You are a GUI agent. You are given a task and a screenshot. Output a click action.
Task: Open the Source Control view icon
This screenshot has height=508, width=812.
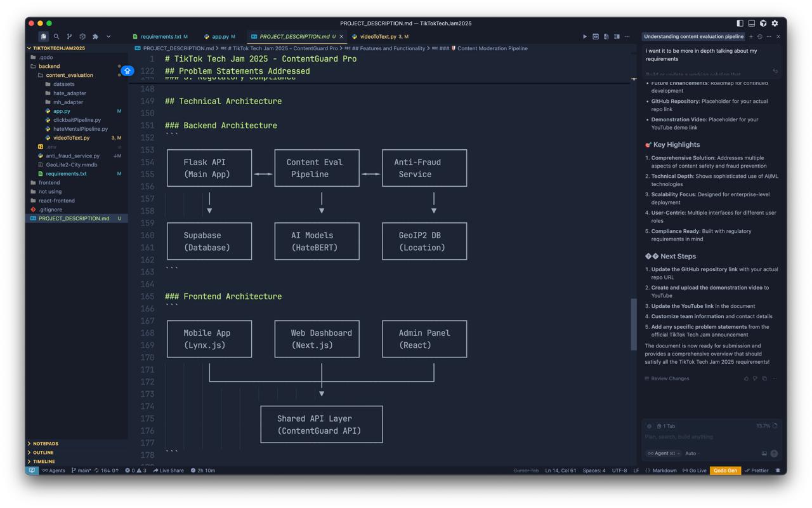click(69, 37)
